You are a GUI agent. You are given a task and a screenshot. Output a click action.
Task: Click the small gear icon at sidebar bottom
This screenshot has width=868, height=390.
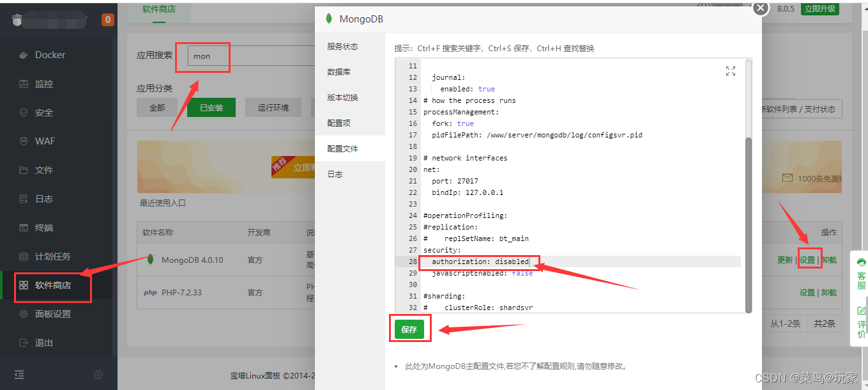98,375
